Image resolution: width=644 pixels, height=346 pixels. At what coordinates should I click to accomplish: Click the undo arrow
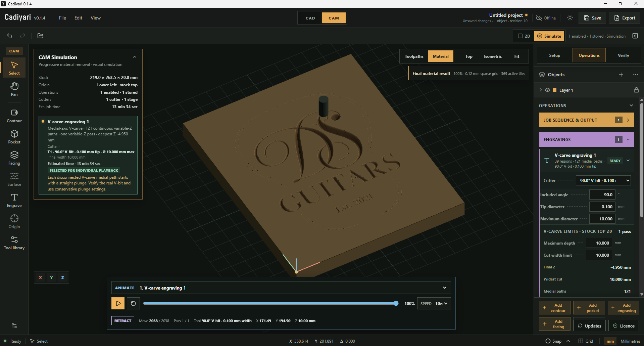(10, 36)
